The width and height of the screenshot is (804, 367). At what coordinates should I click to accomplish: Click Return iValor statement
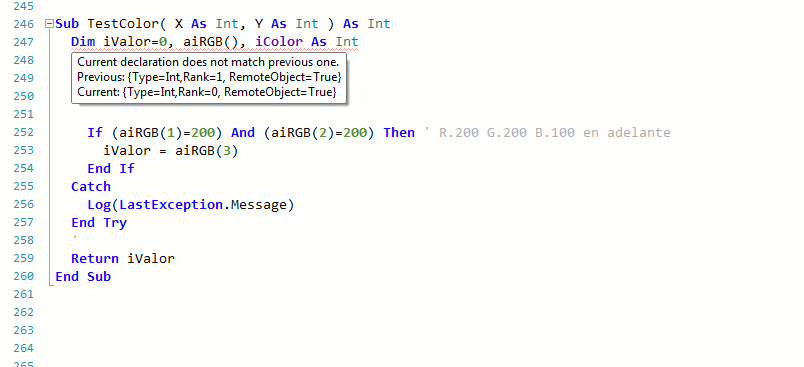(123, 258)
